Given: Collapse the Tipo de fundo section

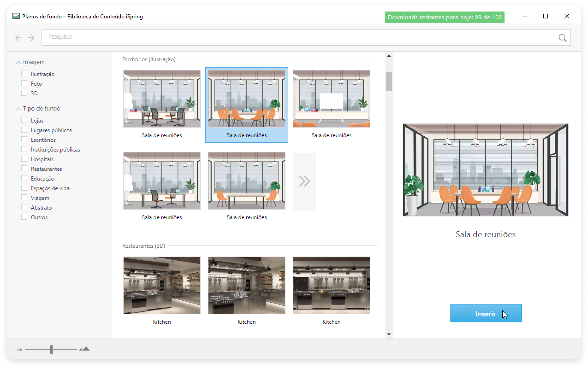Looking at the screenshot, I should (x=18, y=109).
